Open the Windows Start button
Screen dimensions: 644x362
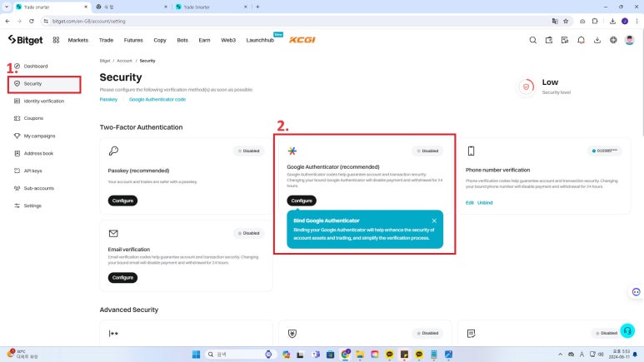[x=197, y=355]
